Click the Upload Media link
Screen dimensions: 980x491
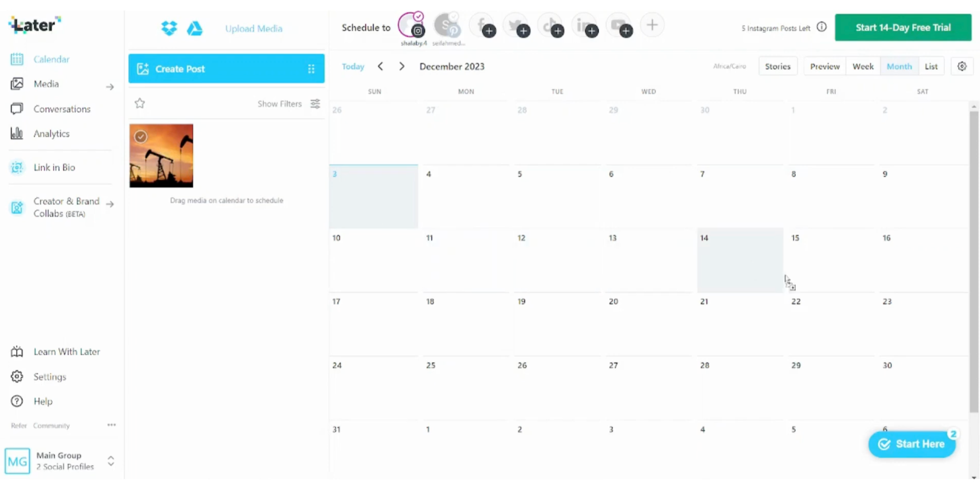tap(253, 28)
